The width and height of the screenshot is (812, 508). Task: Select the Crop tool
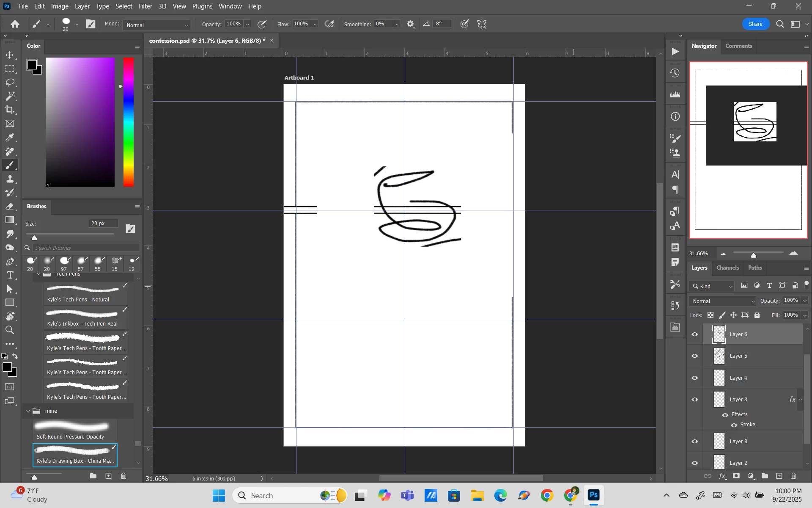10,110
